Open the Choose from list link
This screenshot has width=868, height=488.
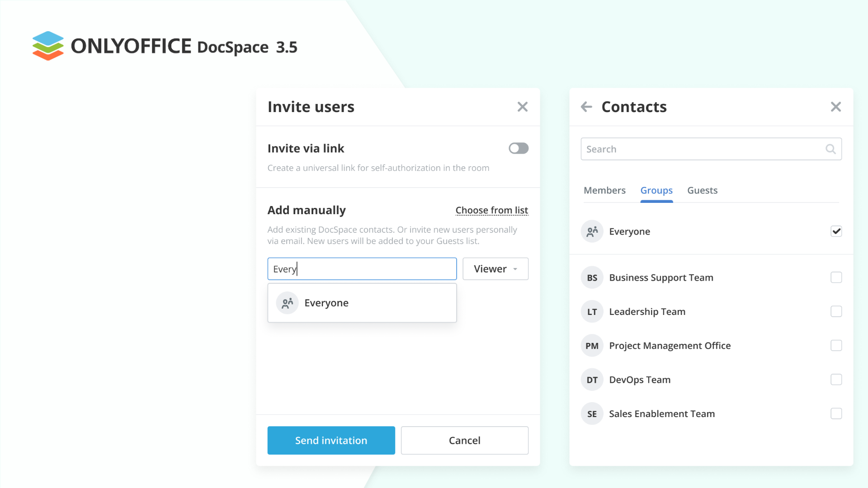coord(491,210)
